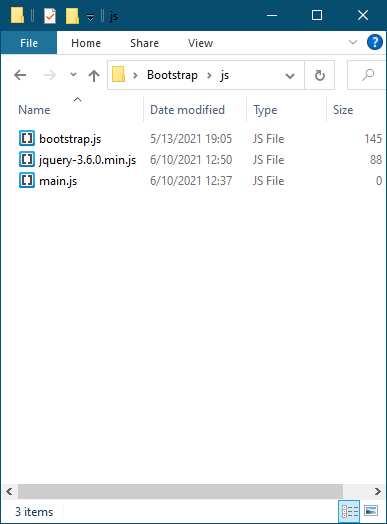The height and width of the screenshot is (524, 387).
Task: Go back using the Back arrow
Action: (x=20, y=75)
